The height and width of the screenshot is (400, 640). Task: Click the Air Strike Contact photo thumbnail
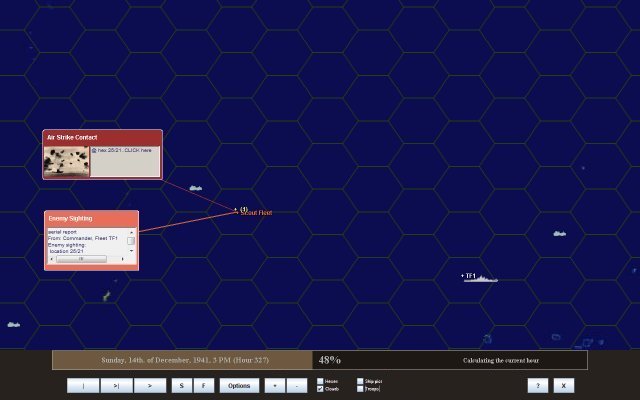tap(67, 162)
